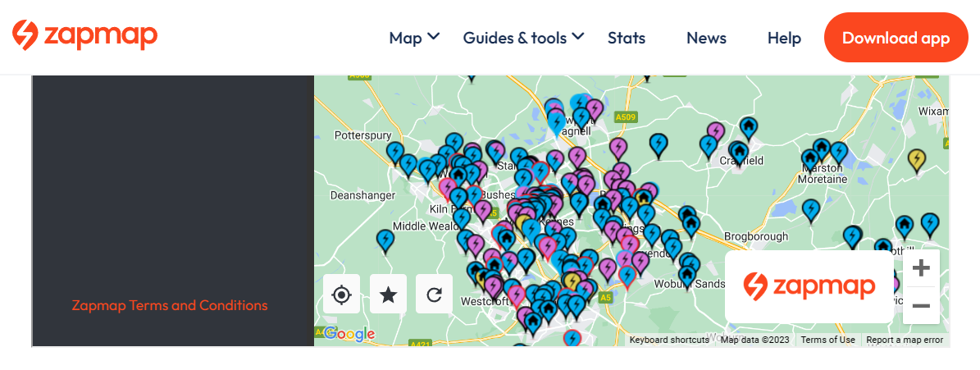Screen dimensions: 980x370
Task: Click the Potterspury place label
Action: tap(362, 135)
